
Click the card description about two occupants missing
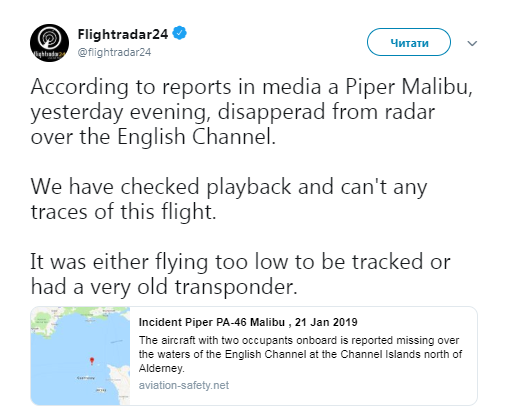point(300,354)
